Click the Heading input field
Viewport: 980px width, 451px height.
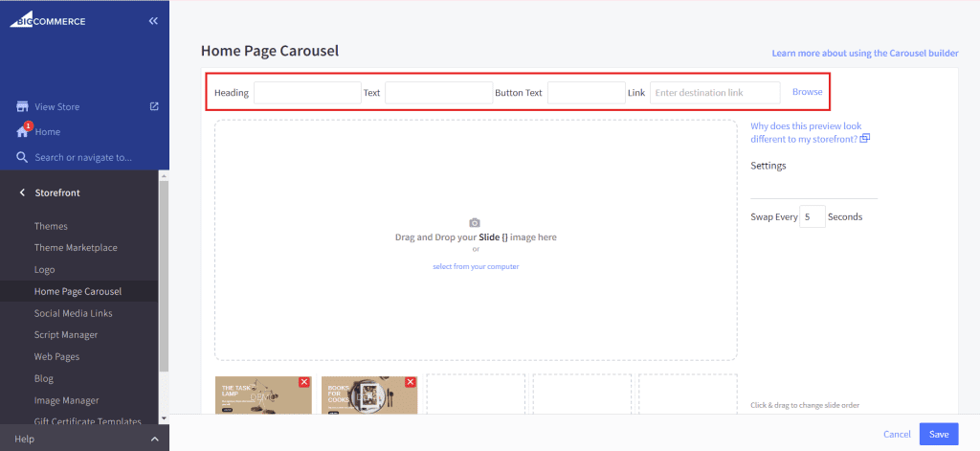pos(307,93)
